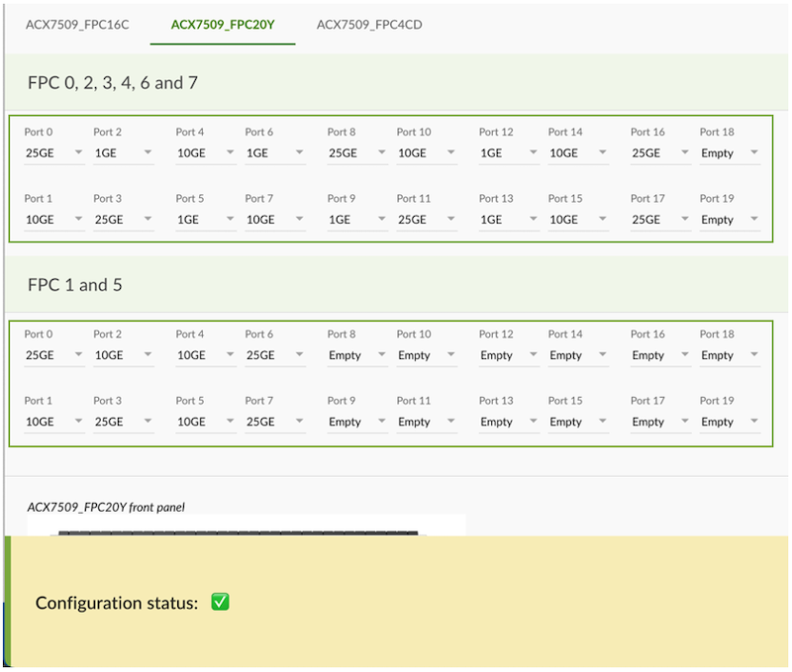The image size is (792, 672).
Task: Click the "Configuration status:" label
Action: click(x=117, y=603)
